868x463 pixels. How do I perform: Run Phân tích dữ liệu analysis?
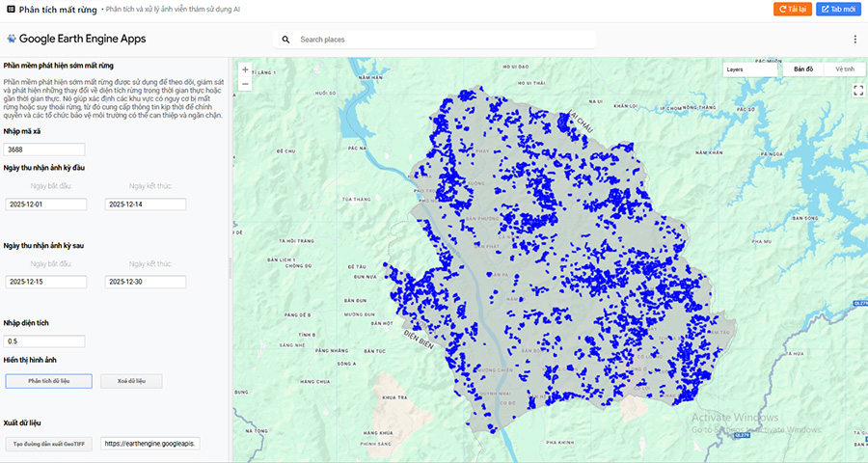click(48, 381)
